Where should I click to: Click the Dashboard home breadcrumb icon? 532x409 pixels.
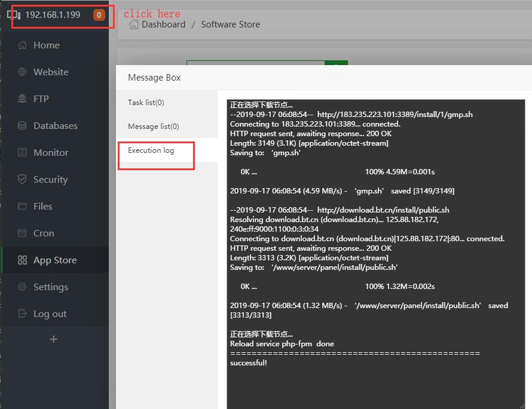click(x=134, y=24)
